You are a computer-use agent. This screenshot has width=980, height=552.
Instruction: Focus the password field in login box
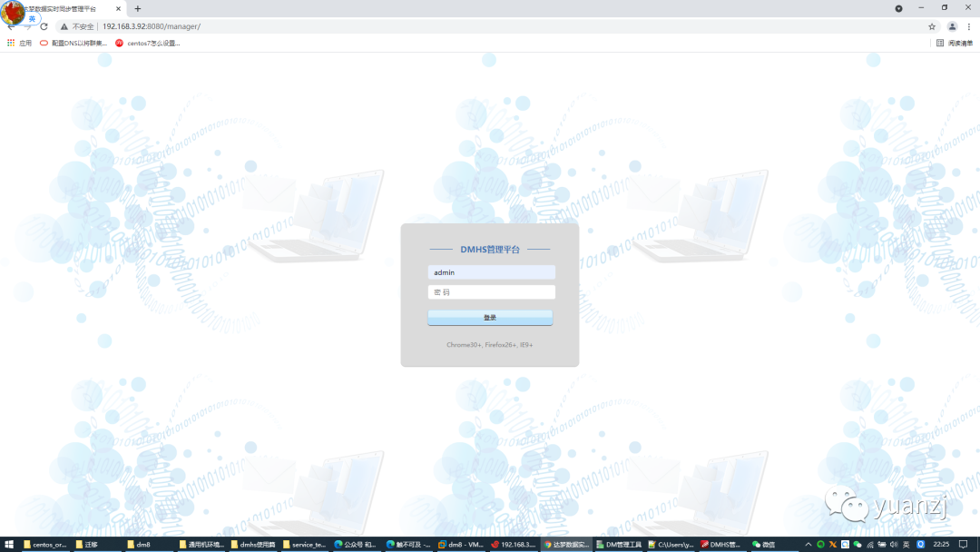click(491, 292)
